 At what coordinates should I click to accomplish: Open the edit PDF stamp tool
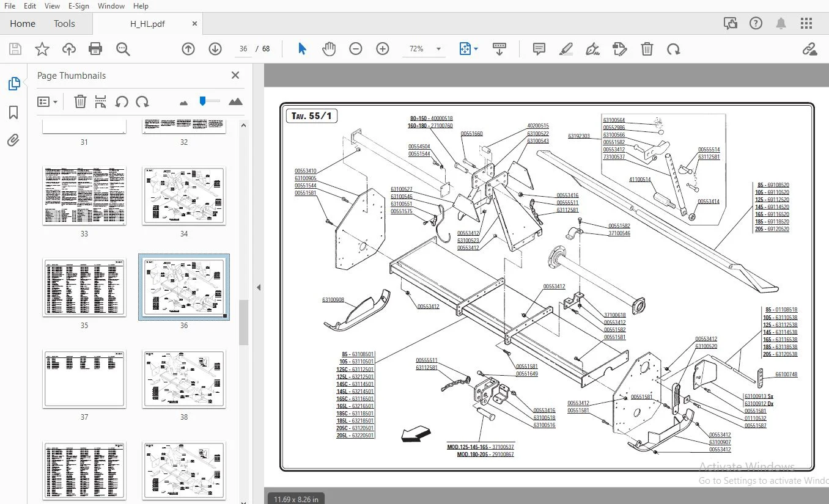620,49
